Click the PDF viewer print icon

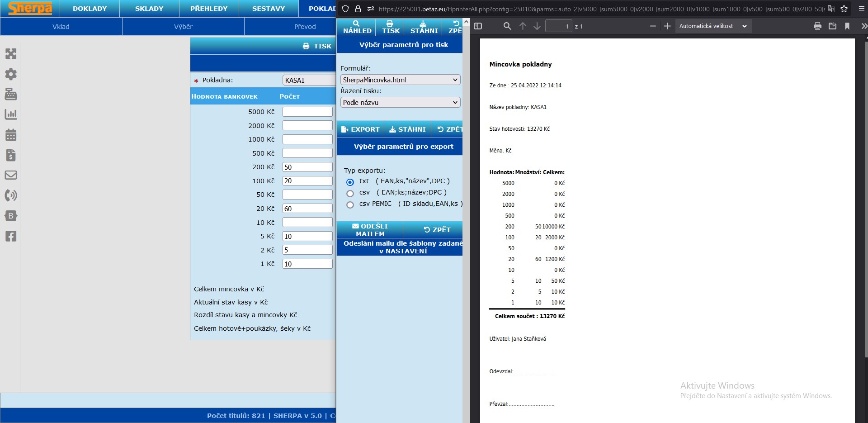817,26
